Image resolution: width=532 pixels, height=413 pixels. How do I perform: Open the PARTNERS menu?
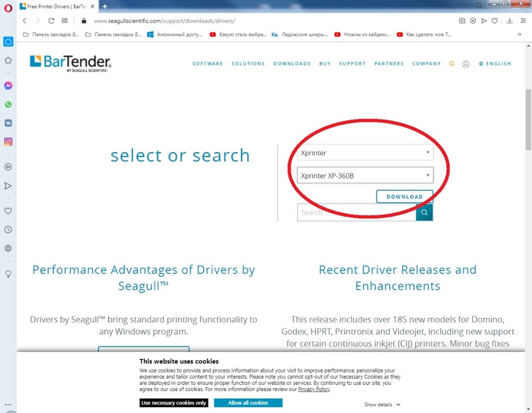[389, 63]
